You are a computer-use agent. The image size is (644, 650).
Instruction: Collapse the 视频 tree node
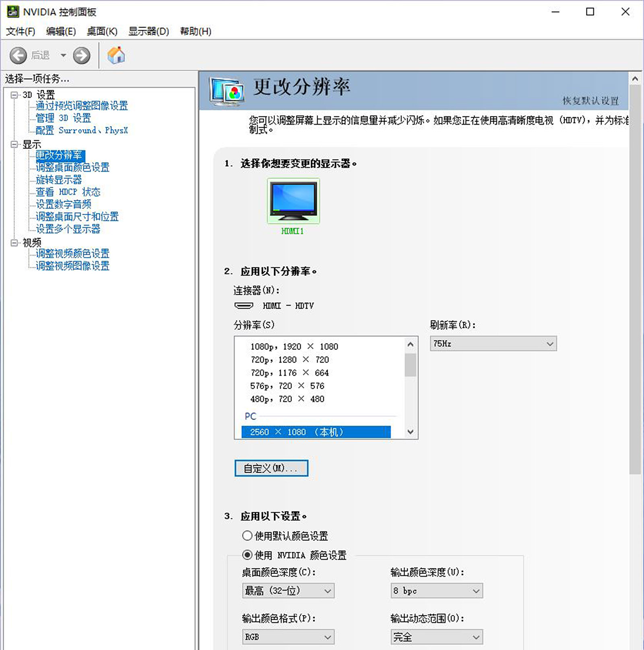[x=14, y=242]
